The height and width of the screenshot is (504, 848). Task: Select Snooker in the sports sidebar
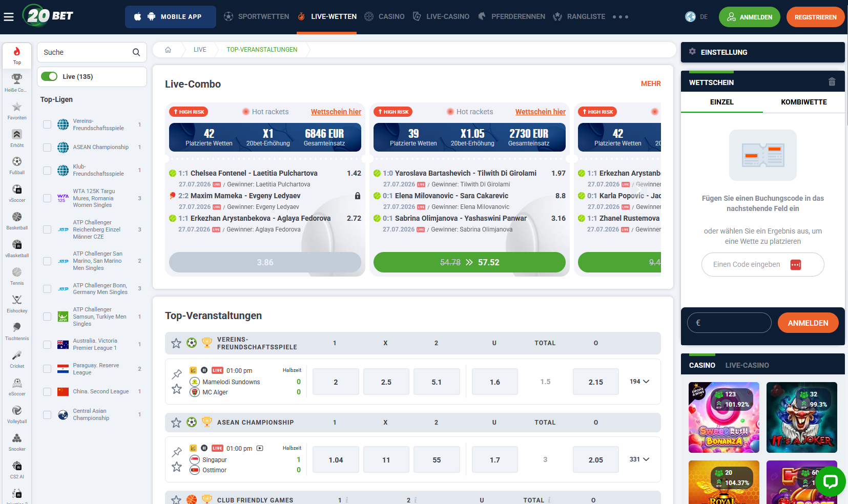coord(17,442)
